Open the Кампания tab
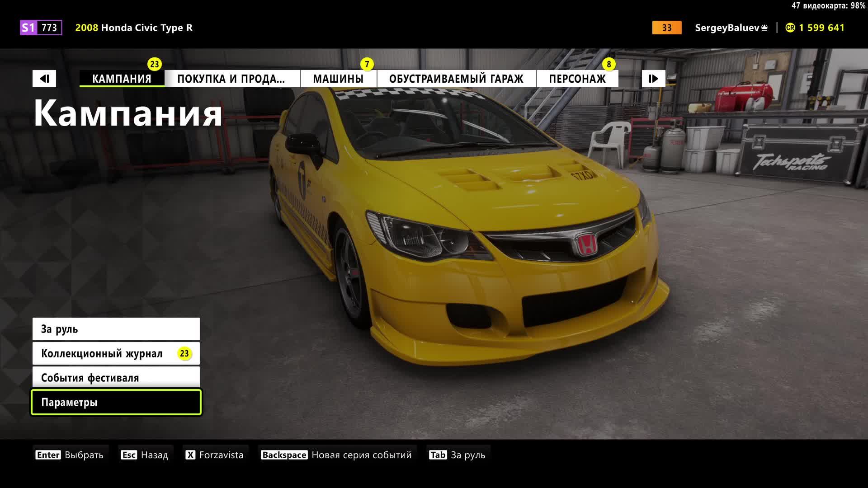 pos(122,79)
